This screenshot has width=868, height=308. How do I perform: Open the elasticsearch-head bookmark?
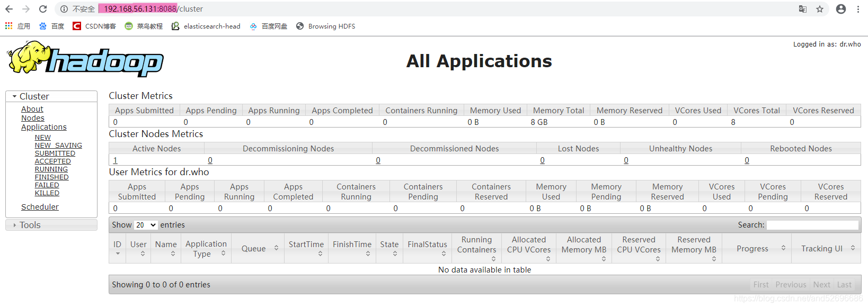click(206, 26)
